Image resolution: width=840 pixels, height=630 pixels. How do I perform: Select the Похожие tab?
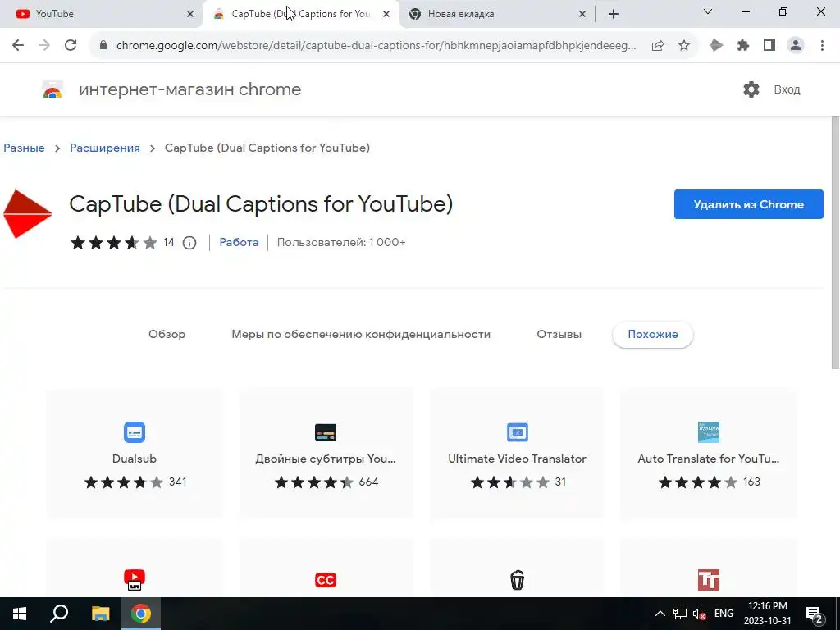click(652, 335)
